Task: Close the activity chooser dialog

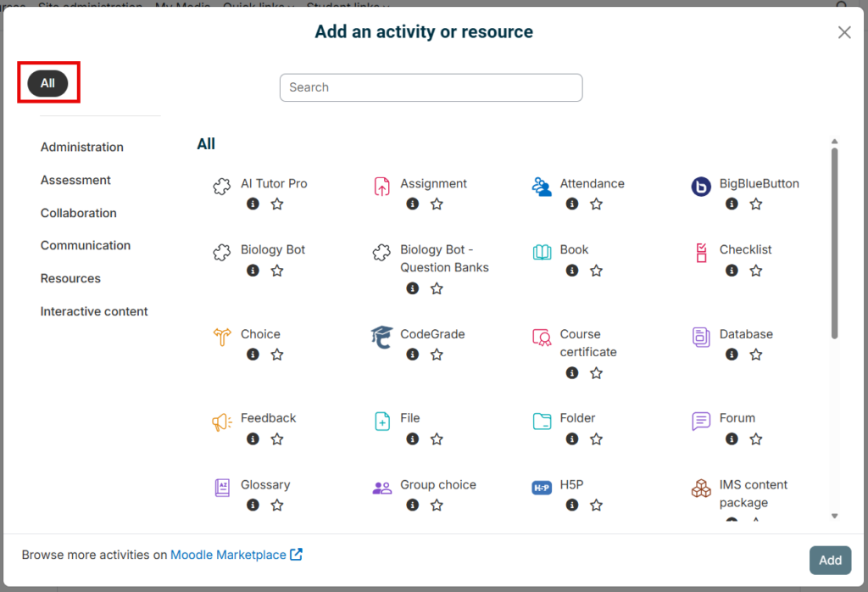Action: (844, 32)
